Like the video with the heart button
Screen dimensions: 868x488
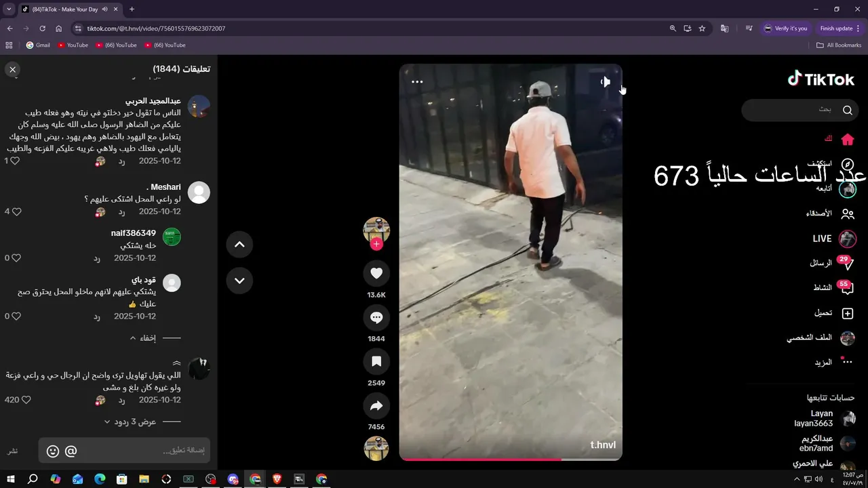[x=376, y=273]
